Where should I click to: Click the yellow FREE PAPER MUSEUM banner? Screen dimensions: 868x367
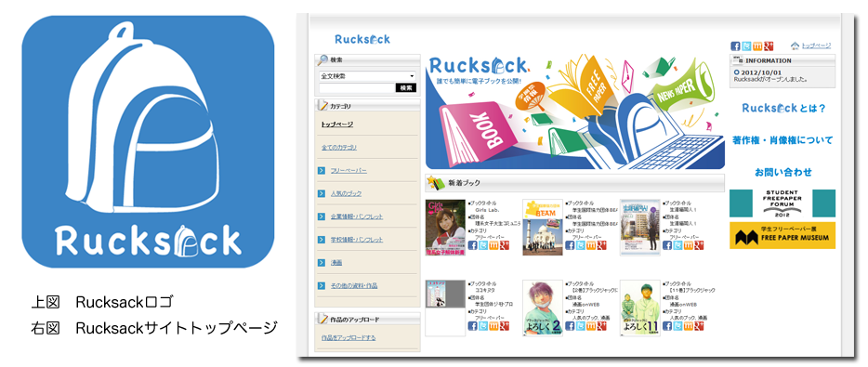point(783,235)
